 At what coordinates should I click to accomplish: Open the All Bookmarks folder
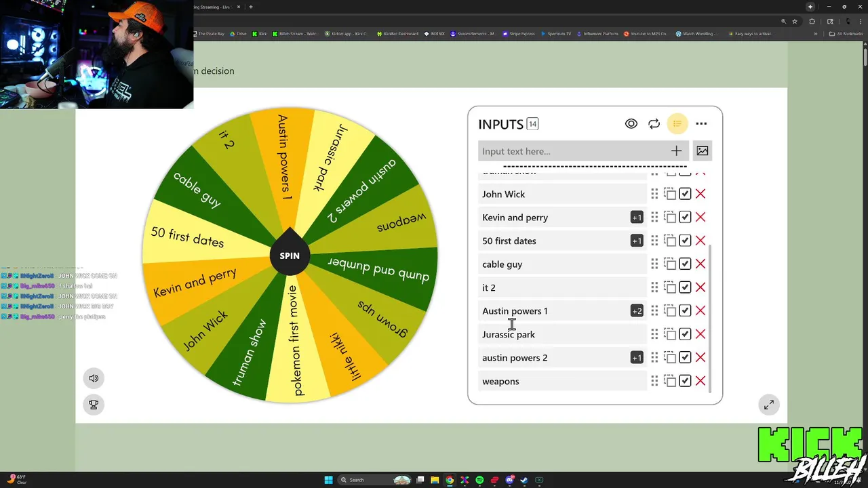pyautogui.click(x=847, y=33)
